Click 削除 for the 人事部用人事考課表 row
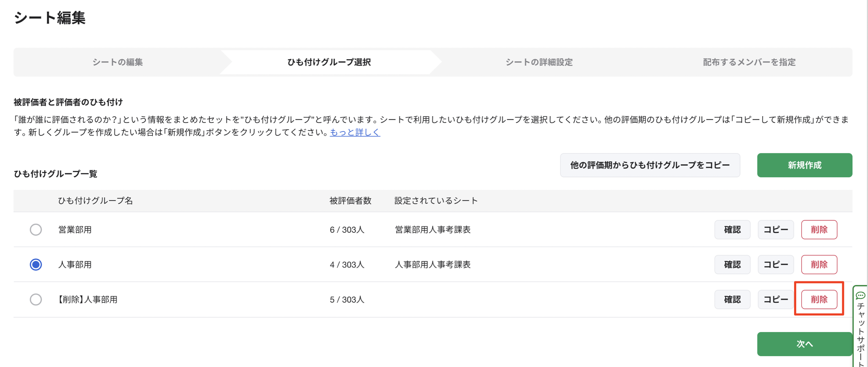Screen dimensions: 868x367 pos(819,264)
